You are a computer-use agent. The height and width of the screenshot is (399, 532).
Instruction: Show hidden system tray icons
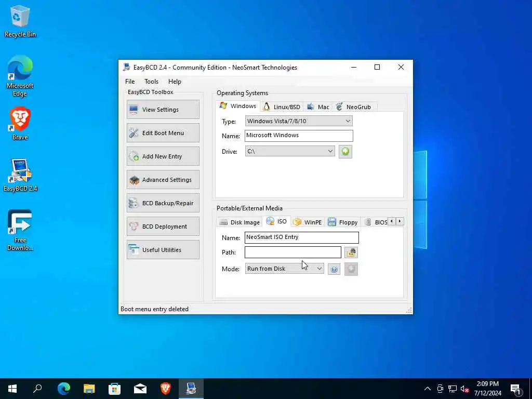428,389
